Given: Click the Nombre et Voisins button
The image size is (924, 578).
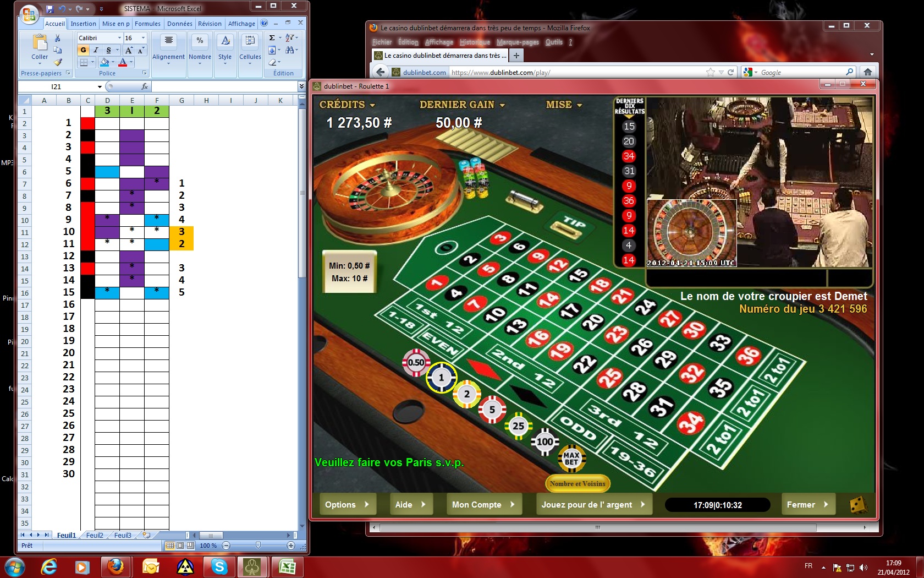Looking at the screenshot, I should 577,484.
